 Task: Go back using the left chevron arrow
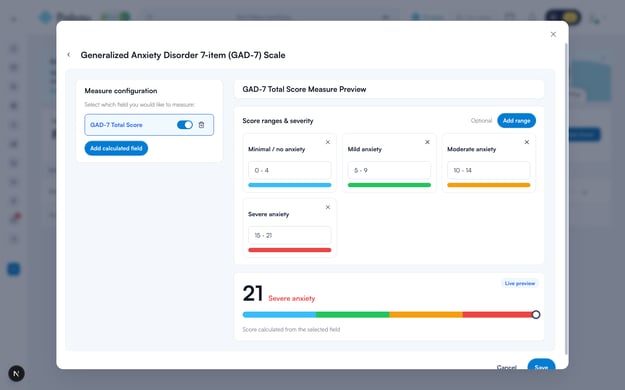coord(69,55)
